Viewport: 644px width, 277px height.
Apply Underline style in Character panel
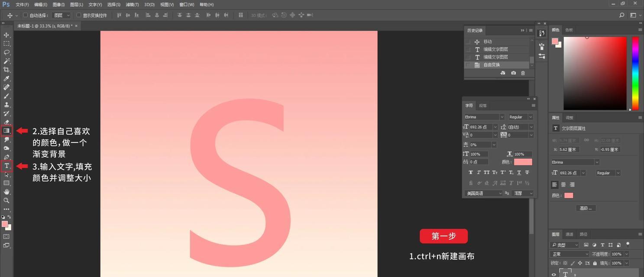(519, 172)
